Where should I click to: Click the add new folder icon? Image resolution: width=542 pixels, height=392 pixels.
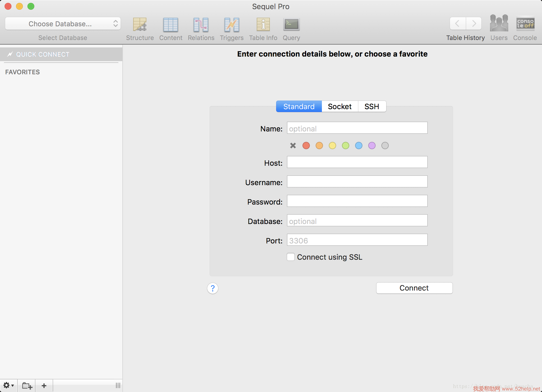[27, 386]
